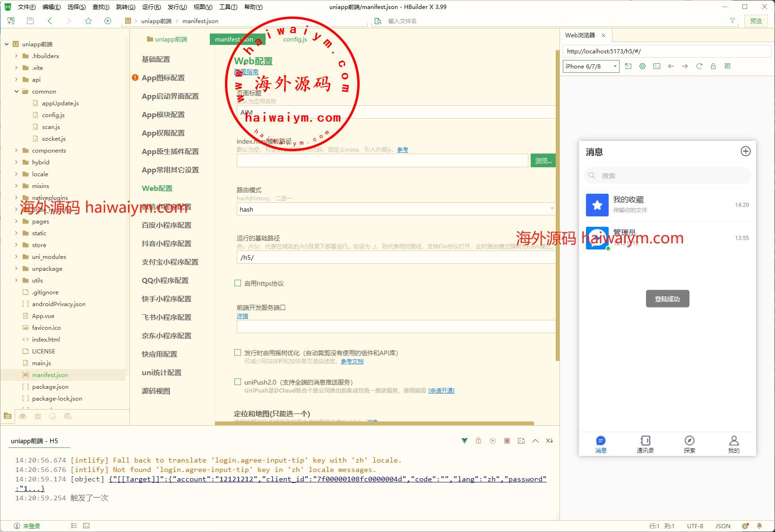Click the save file icon in toolbar

pos(30,21)
